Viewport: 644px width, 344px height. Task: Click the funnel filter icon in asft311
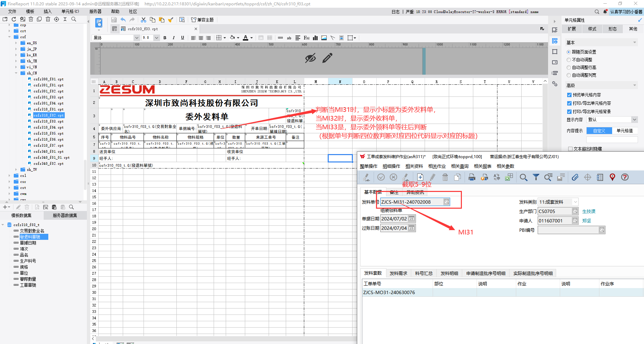536,177
